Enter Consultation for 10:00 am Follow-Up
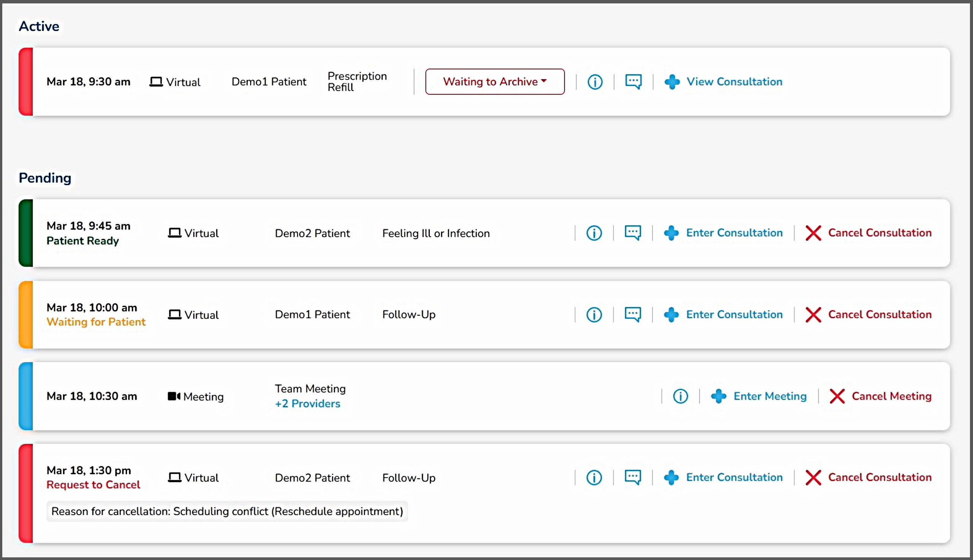Screen dimensions: 973x560 click(x=724, y=315)
